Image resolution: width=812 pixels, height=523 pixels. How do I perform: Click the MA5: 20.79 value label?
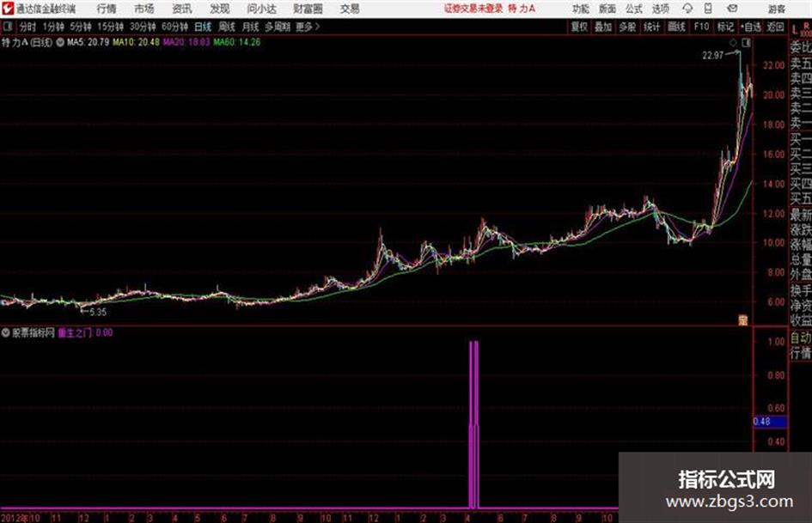pos(88,42)
